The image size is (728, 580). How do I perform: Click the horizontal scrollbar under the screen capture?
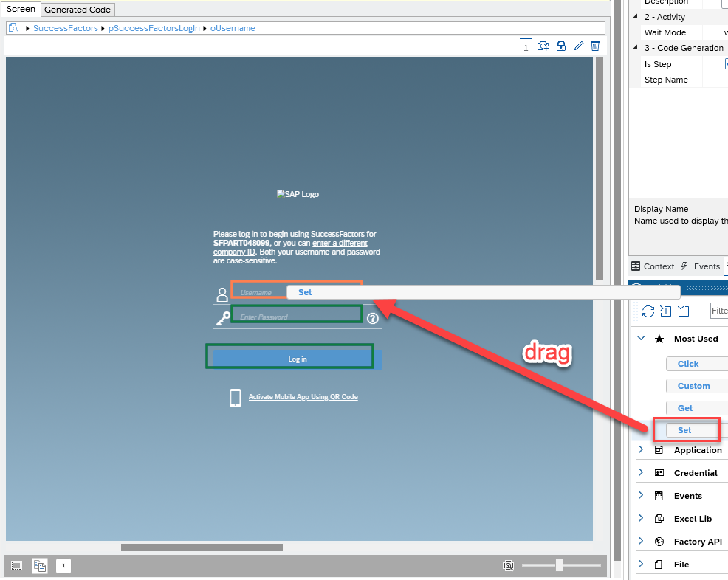point(202,548)
